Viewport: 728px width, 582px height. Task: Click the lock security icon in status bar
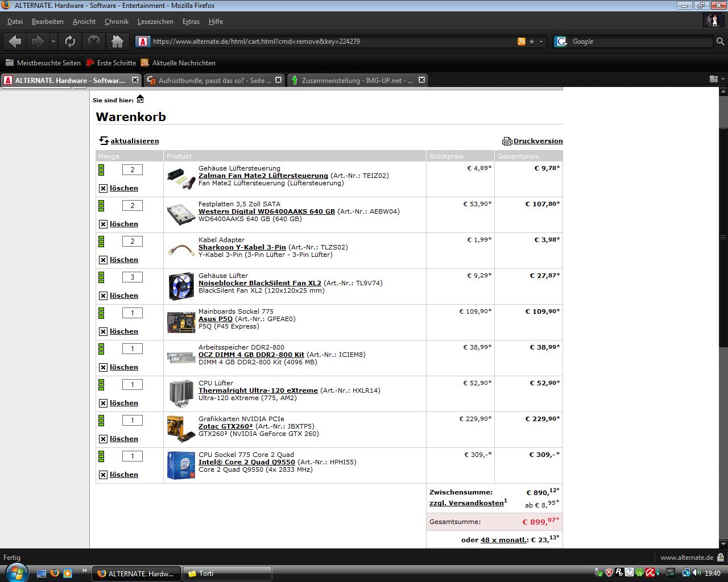tap(721, 558)
